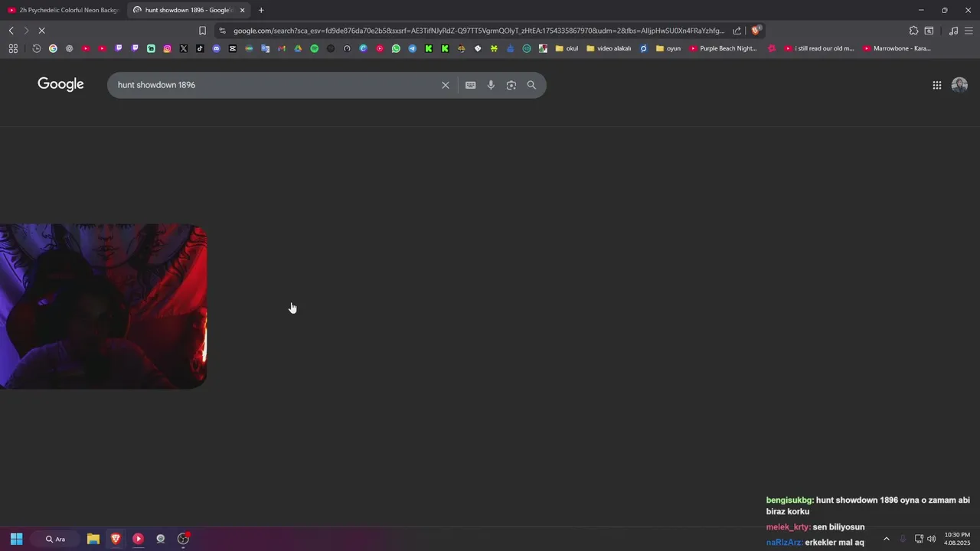Open File Explorer from the taskbar
This screenshot has width=980, height=551.
[93, 539]
